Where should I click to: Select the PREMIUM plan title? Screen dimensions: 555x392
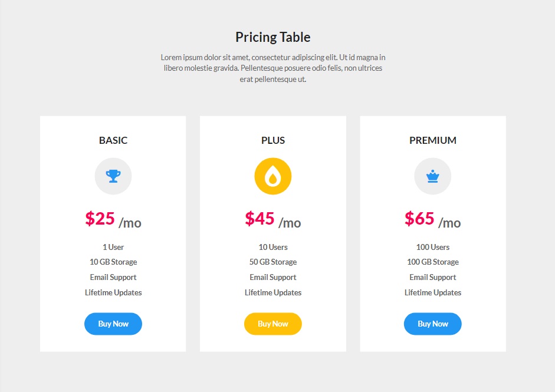(x=432, y=140)
